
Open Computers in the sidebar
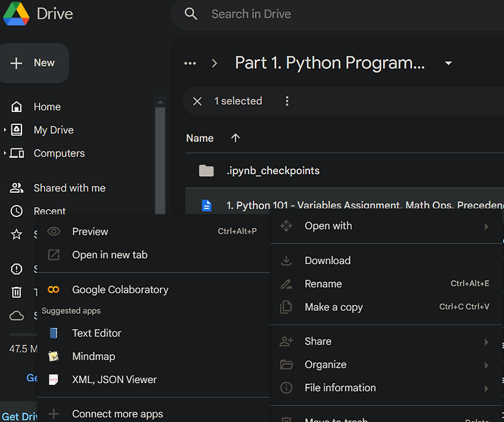59,153
